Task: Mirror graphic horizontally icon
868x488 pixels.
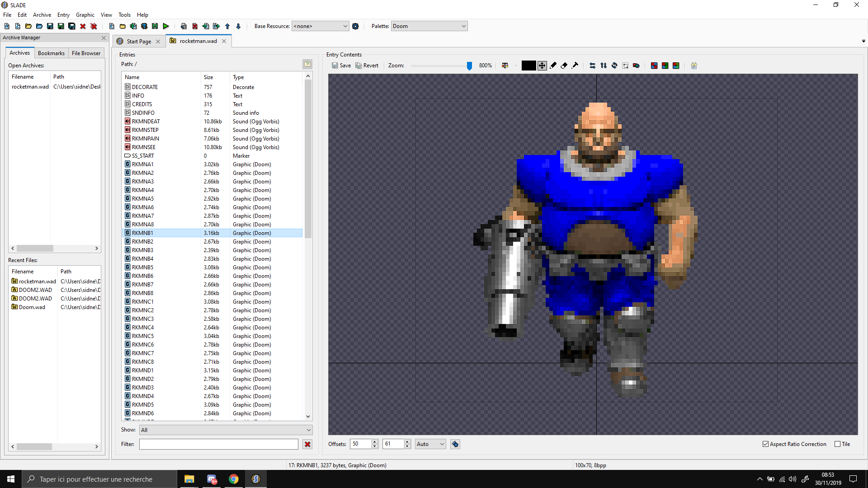Action: (x=593, y=66)
